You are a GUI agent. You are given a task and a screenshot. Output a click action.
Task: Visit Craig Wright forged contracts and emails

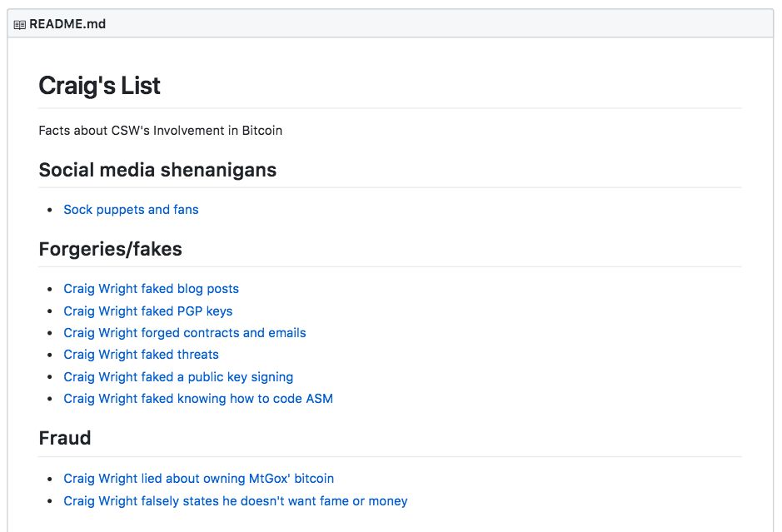pos(185,332)
